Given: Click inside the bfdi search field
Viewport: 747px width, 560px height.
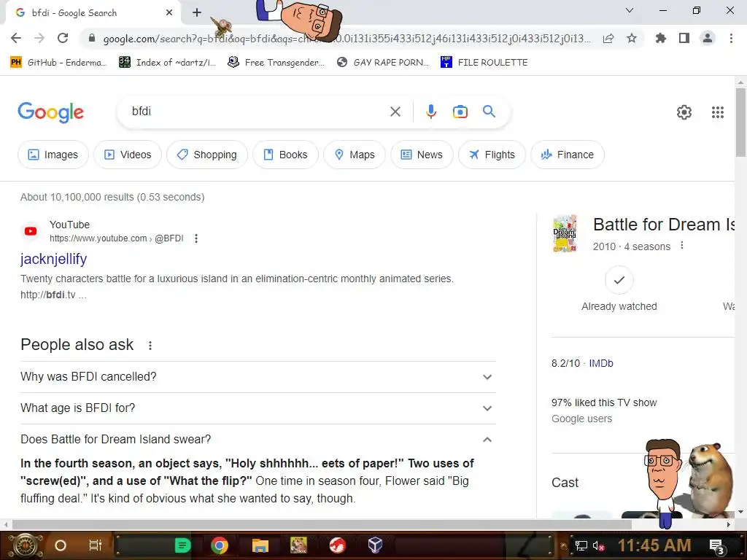Looking at the screenshot, I should click(258, 112).
